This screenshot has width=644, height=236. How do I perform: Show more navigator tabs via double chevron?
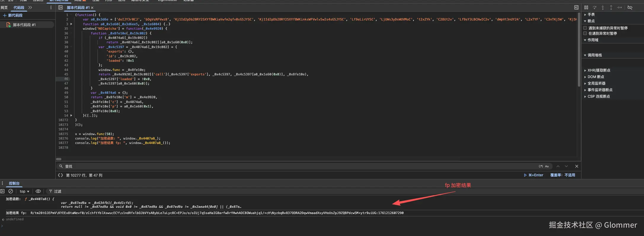(30, 7)
